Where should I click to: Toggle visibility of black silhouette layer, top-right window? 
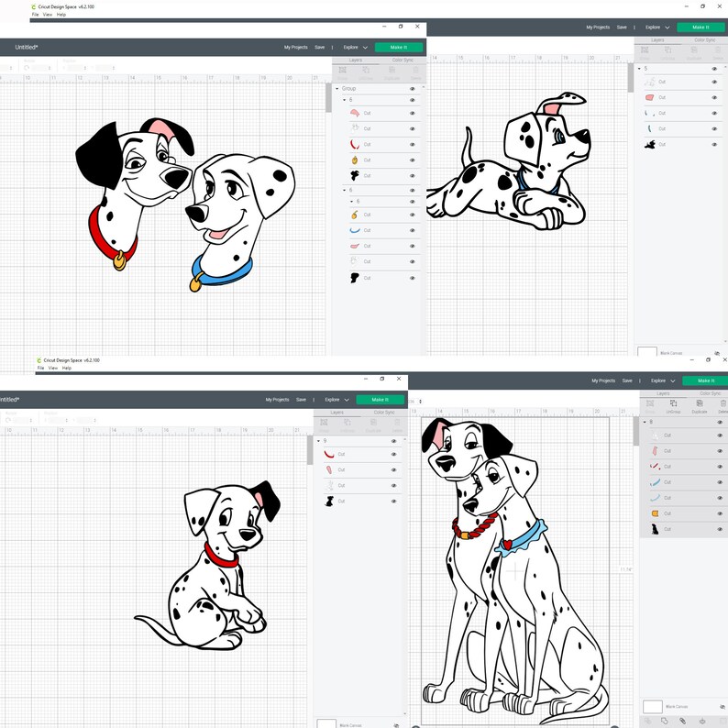pyautogui.click(x=714, y=144)
